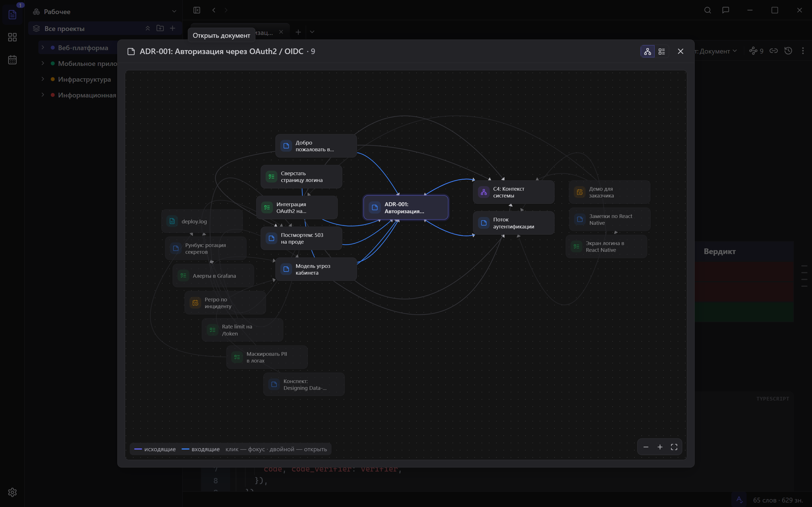812x507 pixels.
Task: Open settings gear in sidebar
Action: 12,492
